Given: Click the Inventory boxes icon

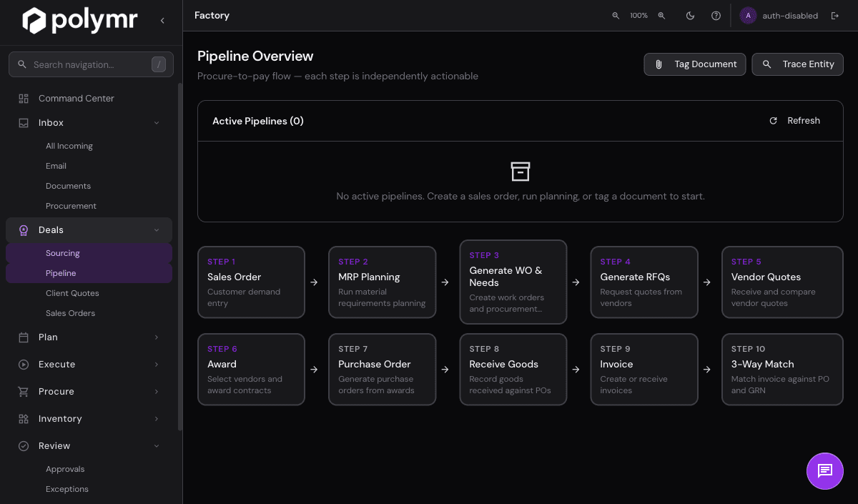Looking at the screenshot, I should pos(24,419).
